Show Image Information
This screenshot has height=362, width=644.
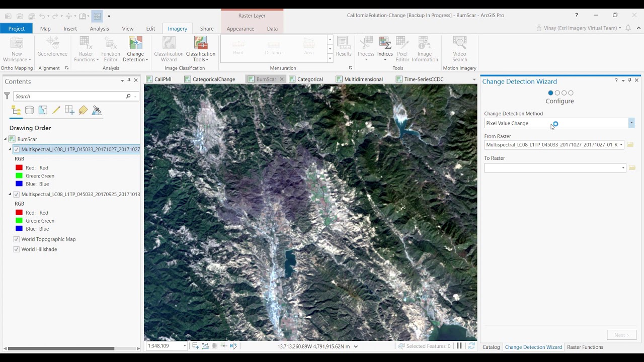[x=425, y=49]
